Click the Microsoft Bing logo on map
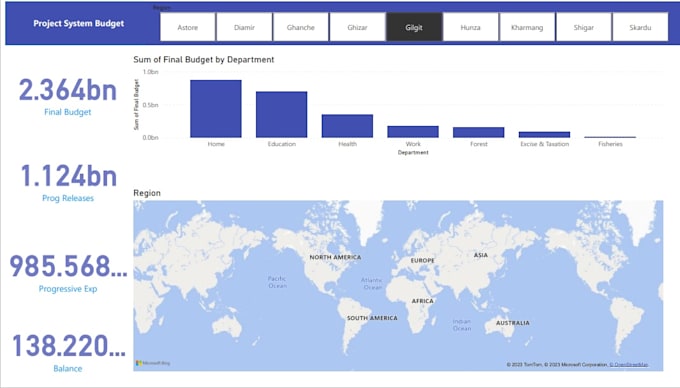Image resolution: width=680 pixels, height=388 pixels. (153, 363)
